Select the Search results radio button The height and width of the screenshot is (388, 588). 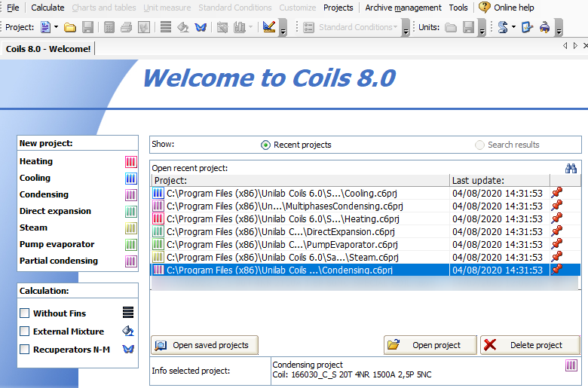479,145
